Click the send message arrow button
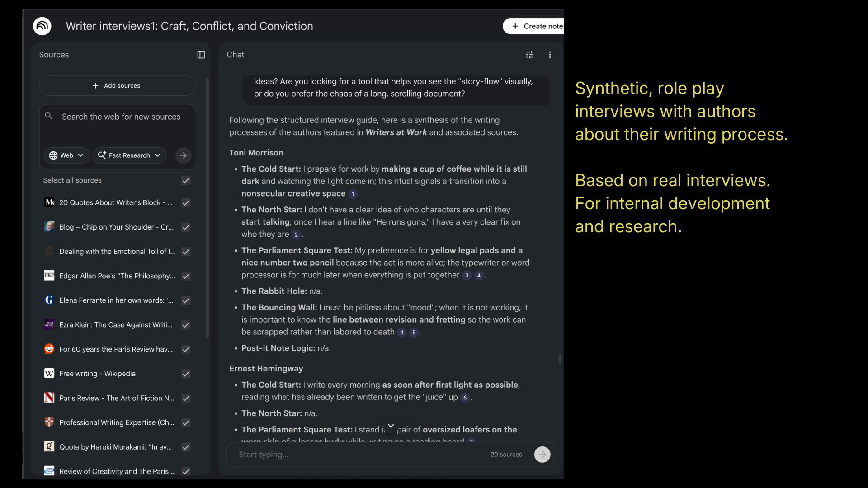868x488 pixels. pyautogui.click(x=542, y=455)
